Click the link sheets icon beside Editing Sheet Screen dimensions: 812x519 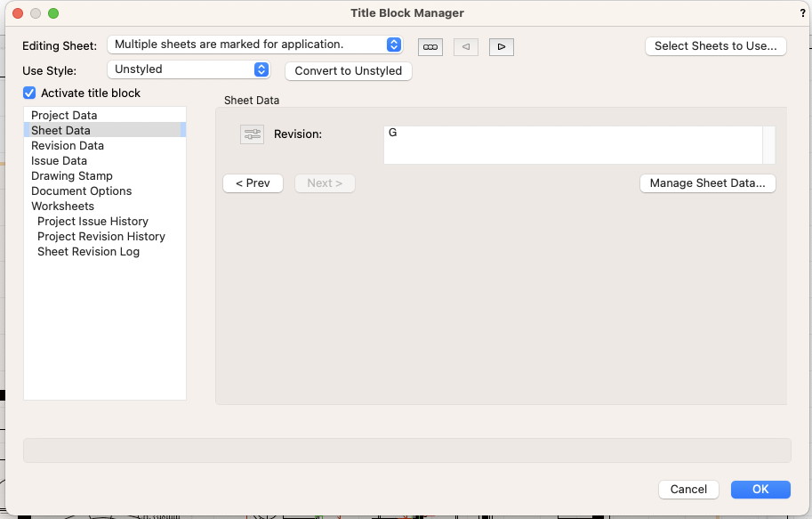(x=430, y=46)
